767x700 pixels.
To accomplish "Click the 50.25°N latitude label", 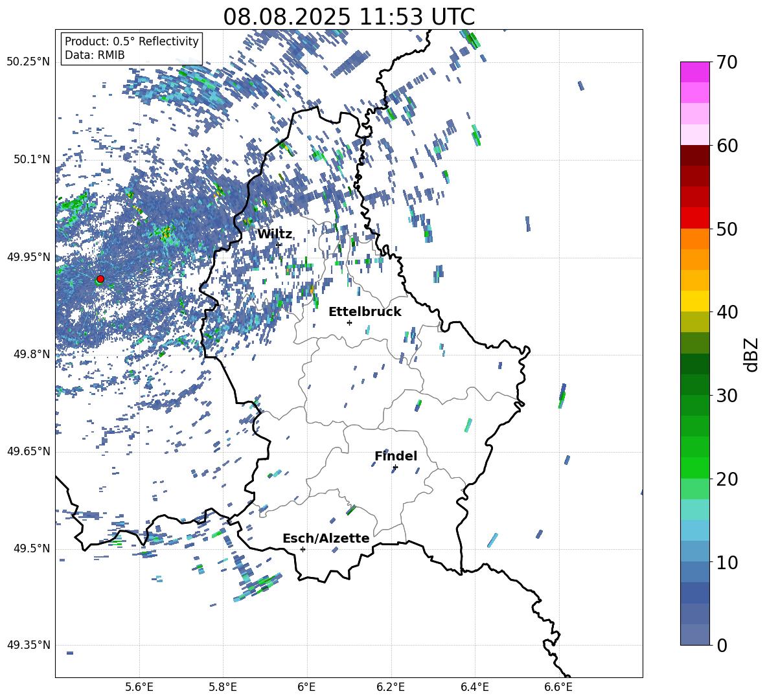I will (x=29, y=62).
